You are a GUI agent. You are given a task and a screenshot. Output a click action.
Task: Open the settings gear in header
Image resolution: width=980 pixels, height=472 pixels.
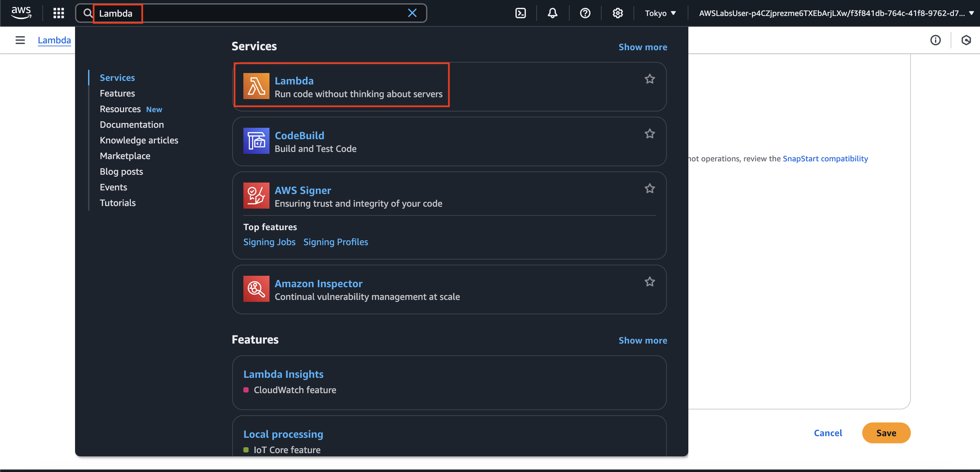click(618, 13)
